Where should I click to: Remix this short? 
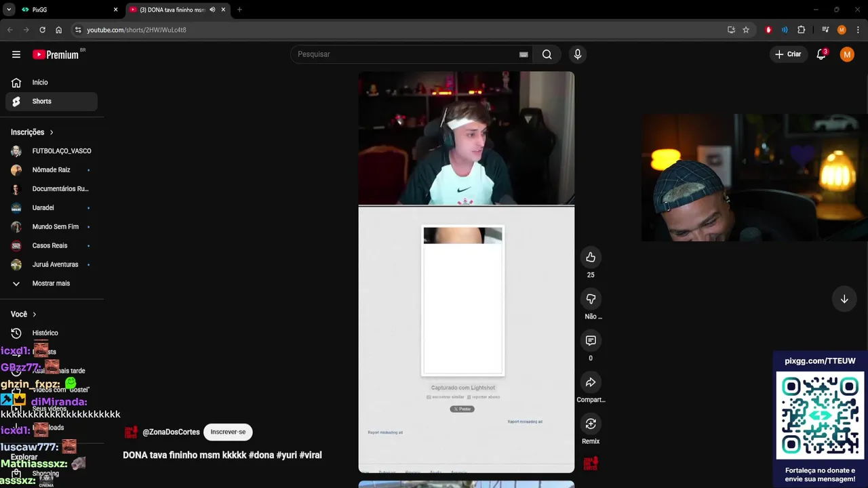(x=591, y=424)
